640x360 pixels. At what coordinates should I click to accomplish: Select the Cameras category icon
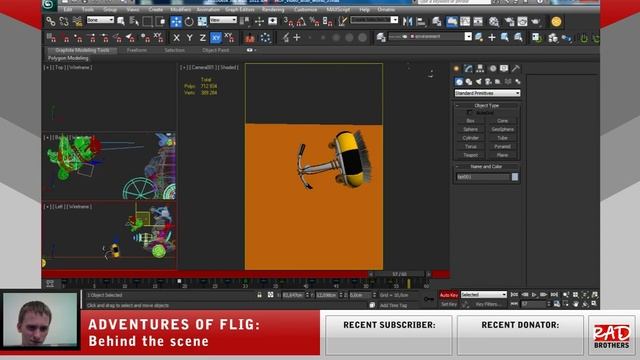[x=488, y=82]
